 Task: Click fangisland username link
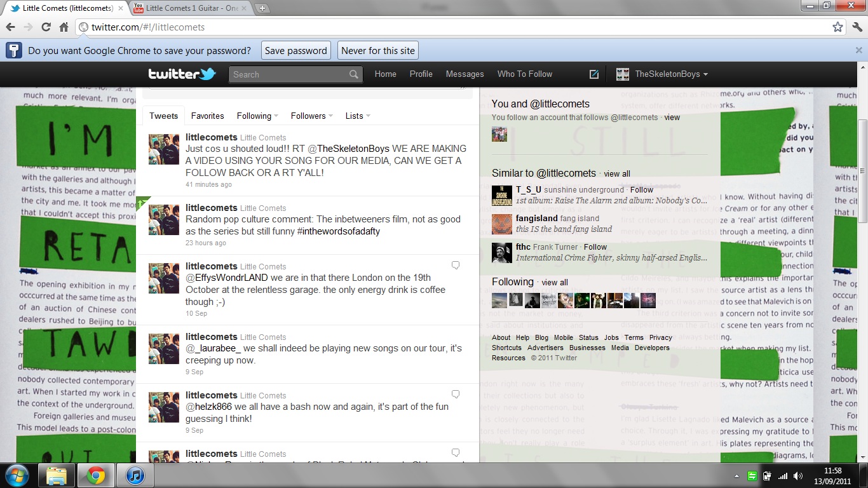(x=537, y=218)
